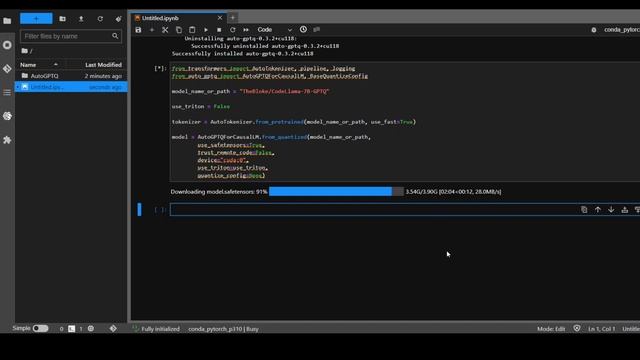The height and width of the screenshot is (360, 640).
Task: Refresh the file browser list
Action: (x=100, y=19)
